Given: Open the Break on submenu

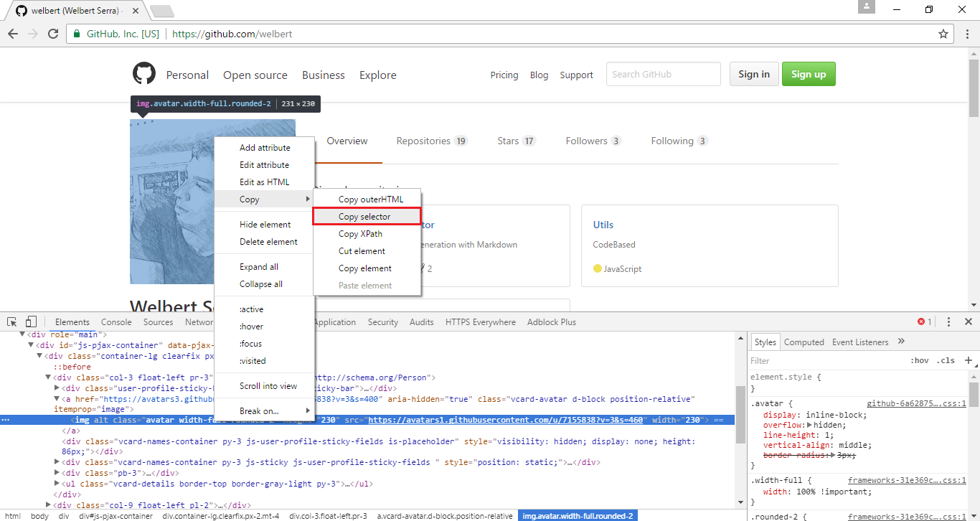Looking at the screenshot, I should (264, 411).
